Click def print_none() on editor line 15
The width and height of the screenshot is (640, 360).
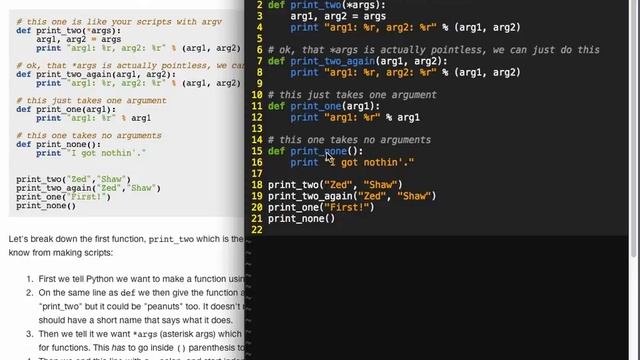tap(315, 151)
